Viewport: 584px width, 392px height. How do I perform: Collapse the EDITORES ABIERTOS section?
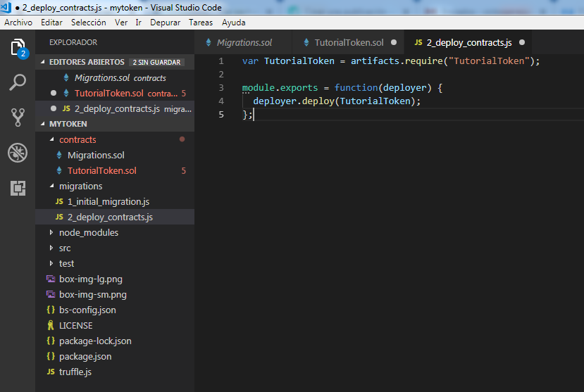point(43,62)
